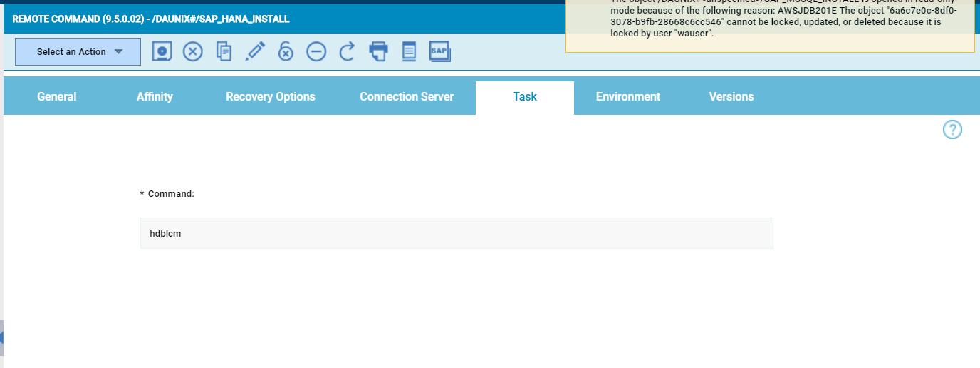The height and width of the screenshot is (368, 980).
Task: Open the Select an Action dropdown
Action: (78, 52)
